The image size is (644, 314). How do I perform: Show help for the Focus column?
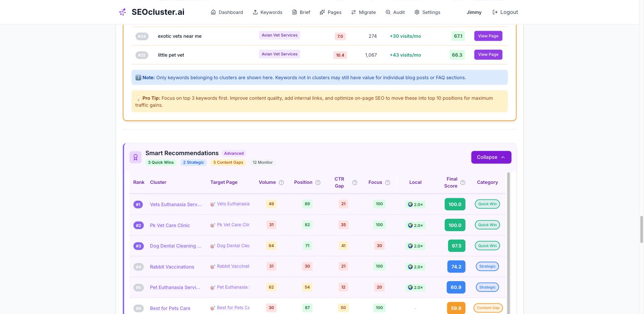388,183
